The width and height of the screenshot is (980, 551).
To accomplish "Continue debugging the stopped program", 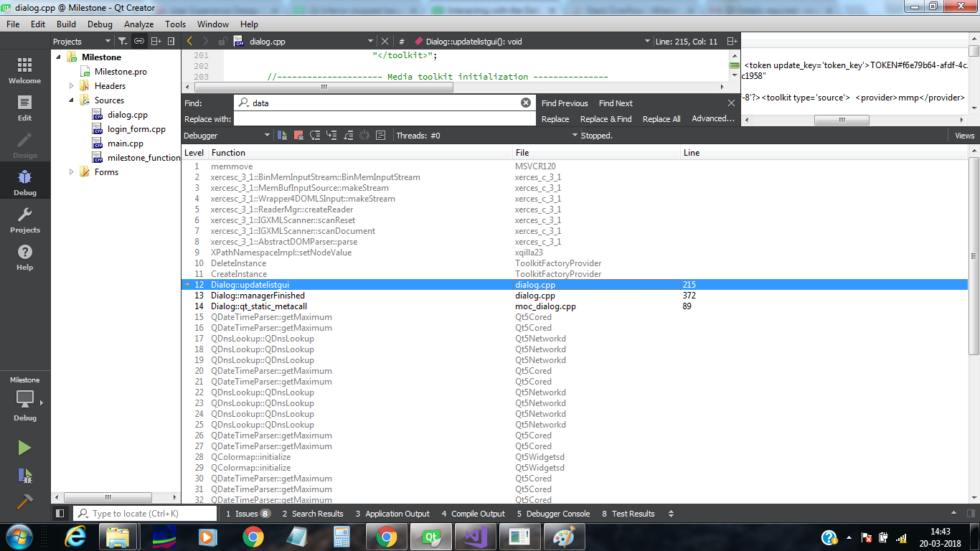I will [x=282, y=135].
